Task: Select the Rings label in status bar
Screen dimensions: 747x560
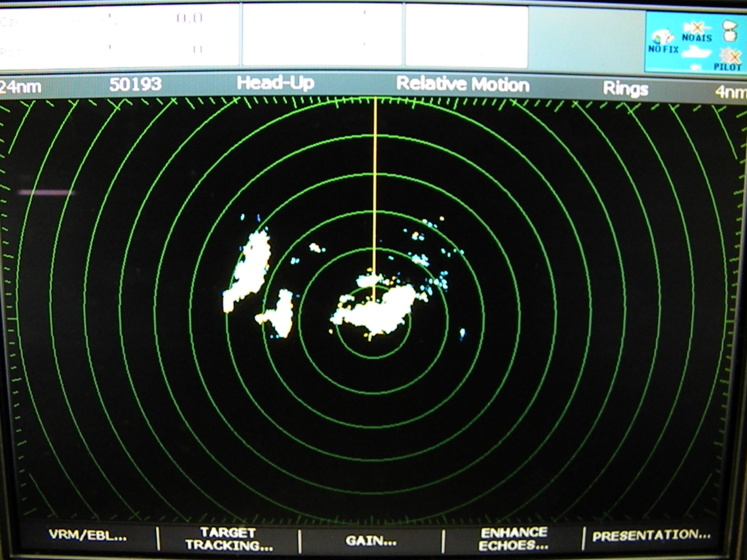Action: pos(625,88)
